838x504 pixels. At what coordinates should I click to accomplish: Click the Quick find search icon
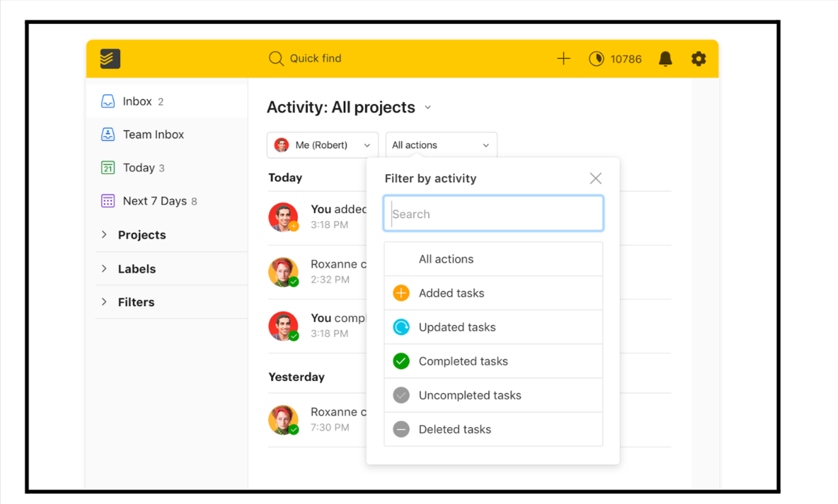[276, 58]
